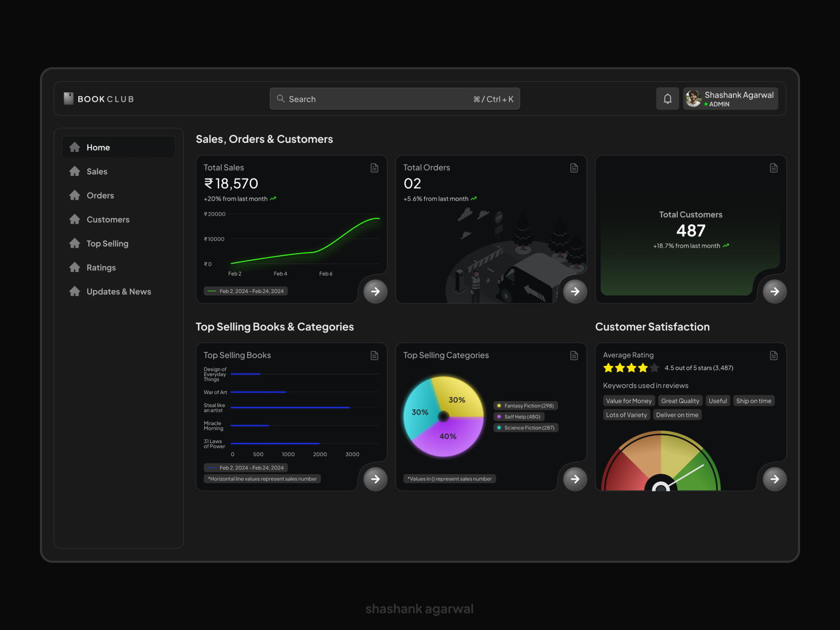This screenshot has height=630, width=840.
Task: Click the house icon next to Customers
Action: (75, 219)
